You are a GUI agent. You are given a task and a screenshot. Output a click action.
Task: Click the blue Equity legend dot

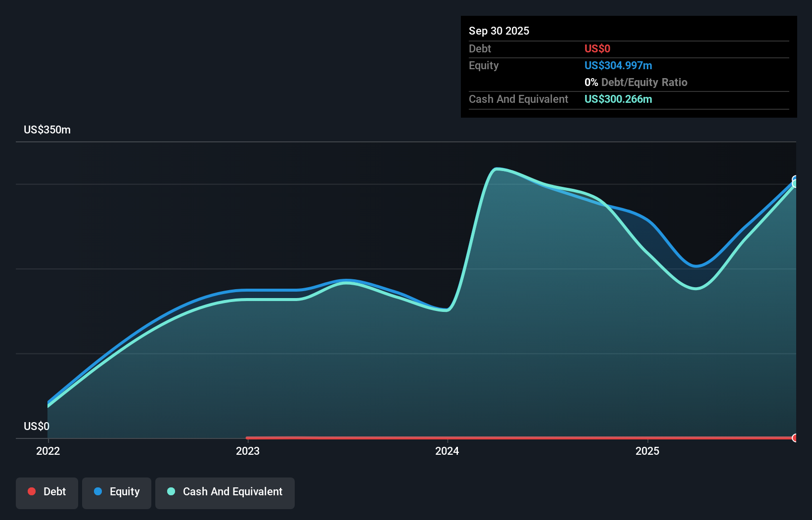[98, 491]
